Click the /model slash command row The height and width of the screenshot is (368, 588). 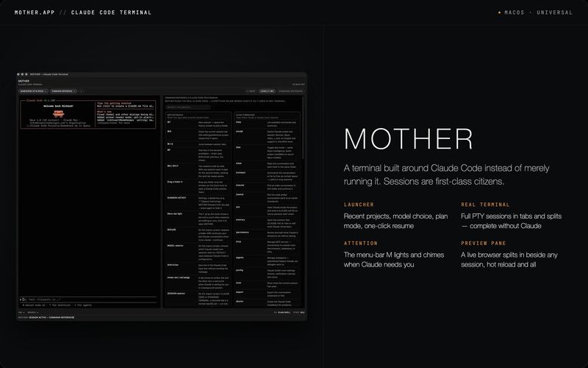[x=267, y=137]
